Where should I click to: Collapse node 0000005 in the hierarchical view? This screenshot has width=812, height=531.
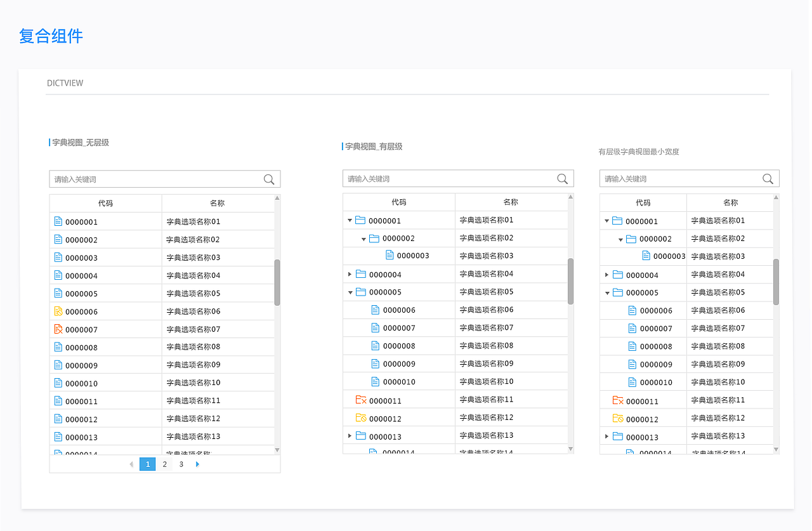pyautogui.click(x=350, y=292)
